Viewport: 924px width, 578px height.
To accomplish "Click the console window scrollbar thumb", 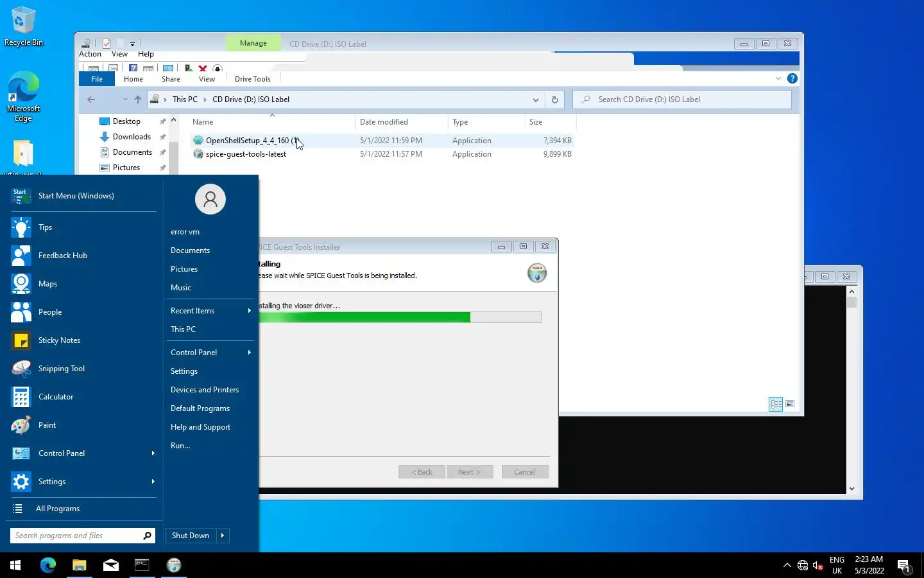I will pyautogui.click(x=851, y=302).
